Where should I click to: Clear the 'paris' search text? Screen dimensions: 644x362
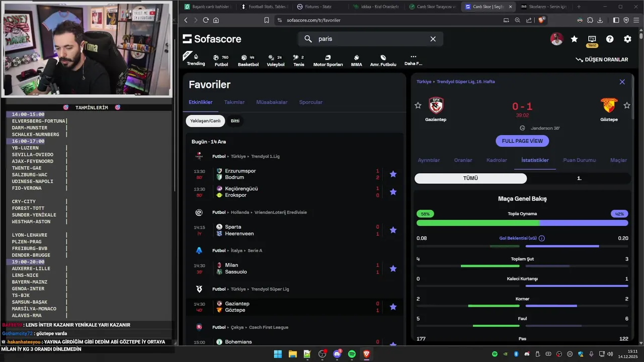tap(433, 39)
